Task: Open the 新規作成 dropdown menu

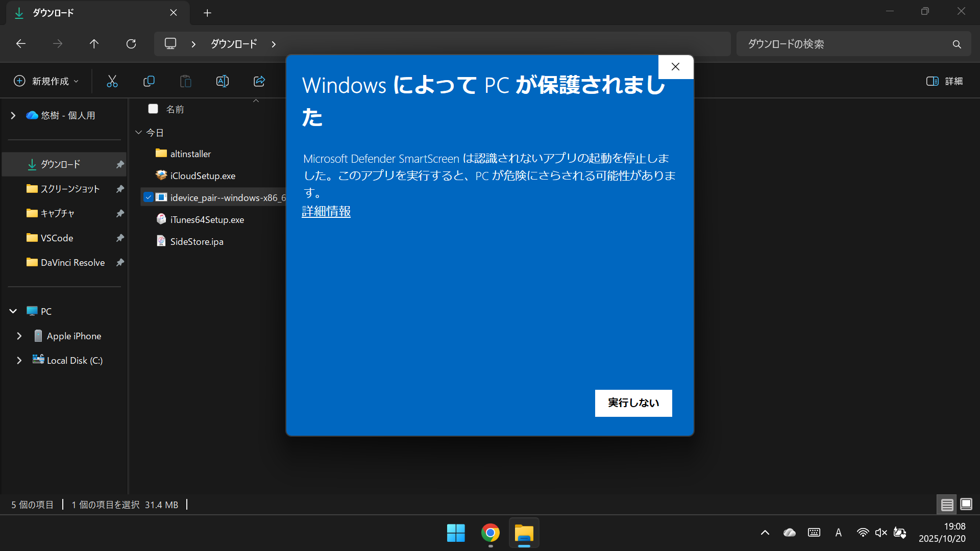Action: coord(45,81)
